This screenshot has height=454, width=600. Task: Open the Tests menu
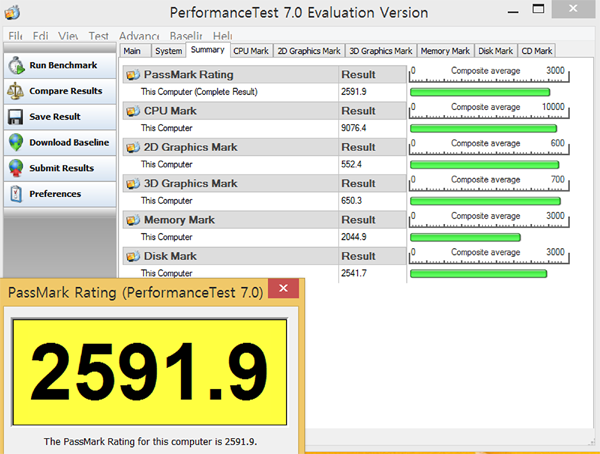pos(98,36)
